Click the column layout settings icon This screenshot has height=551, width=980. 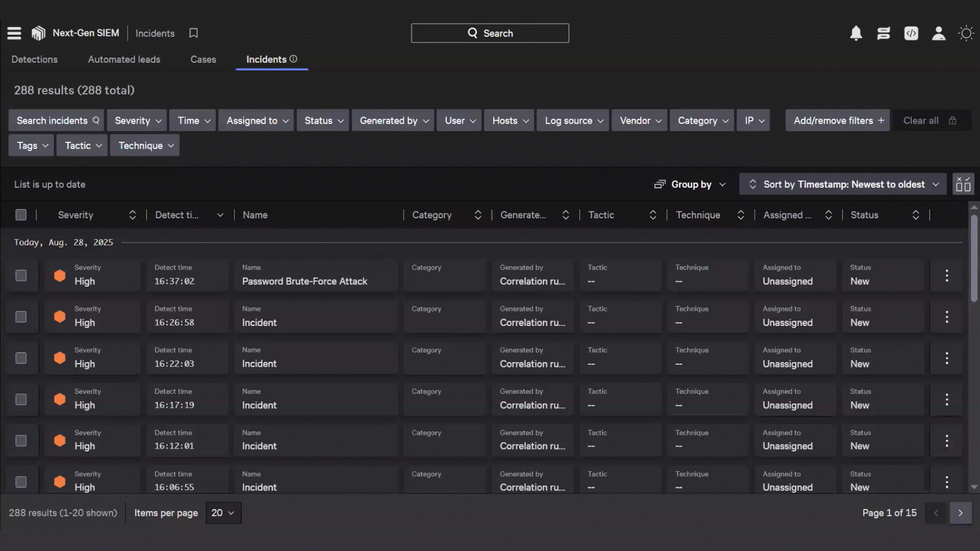(963, 184)
